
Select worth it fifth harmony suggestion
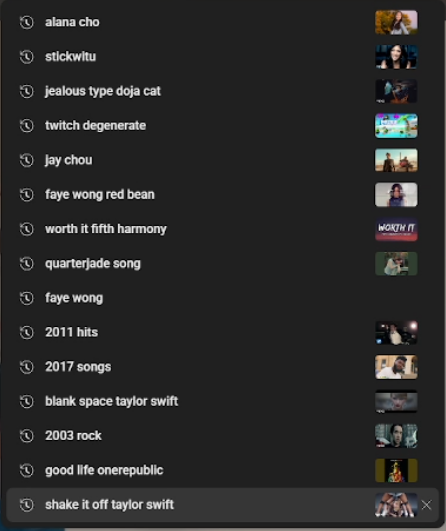coord(222,229)
